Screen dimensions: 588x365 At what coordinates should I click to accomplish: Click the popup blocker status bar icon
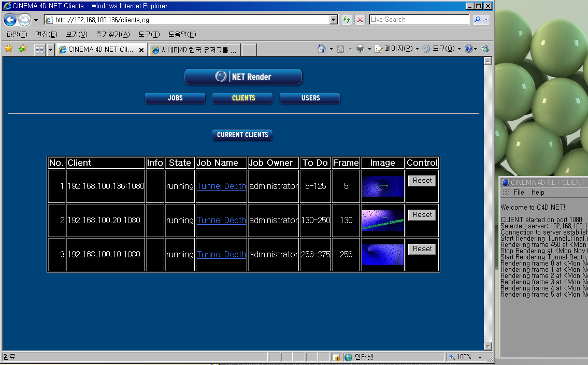(336, 357)
